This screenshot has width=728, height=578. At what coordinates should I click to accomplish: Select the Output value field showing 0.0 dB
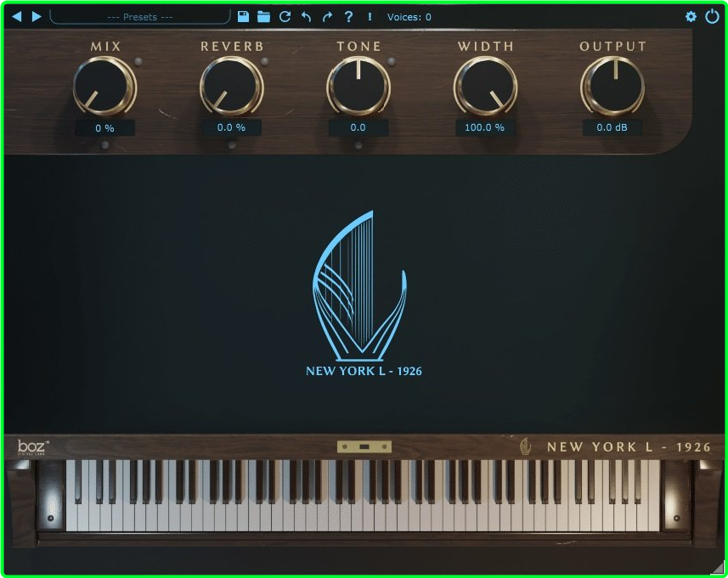click(612, 127)
